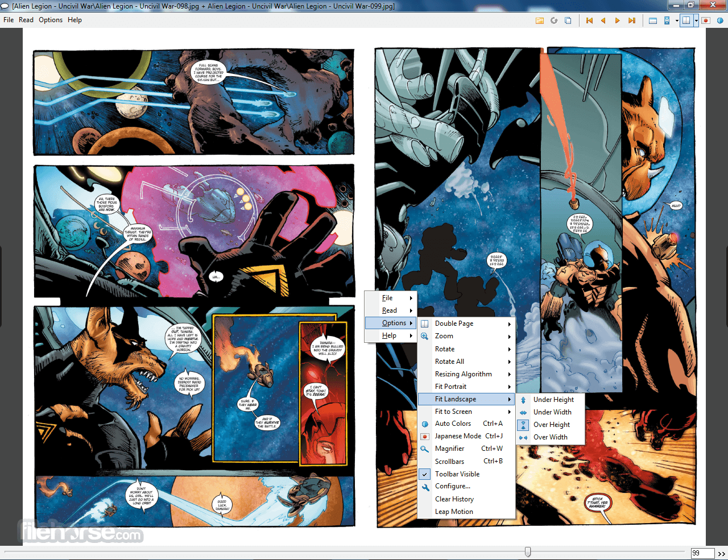Click the right comic page image

535,288
